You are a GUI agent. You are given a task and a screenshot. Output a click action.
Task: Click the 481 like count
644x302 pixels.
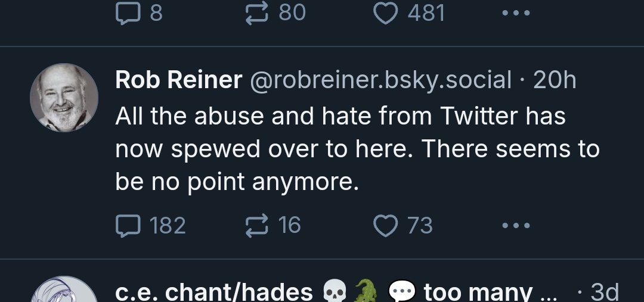coord(426,12)
